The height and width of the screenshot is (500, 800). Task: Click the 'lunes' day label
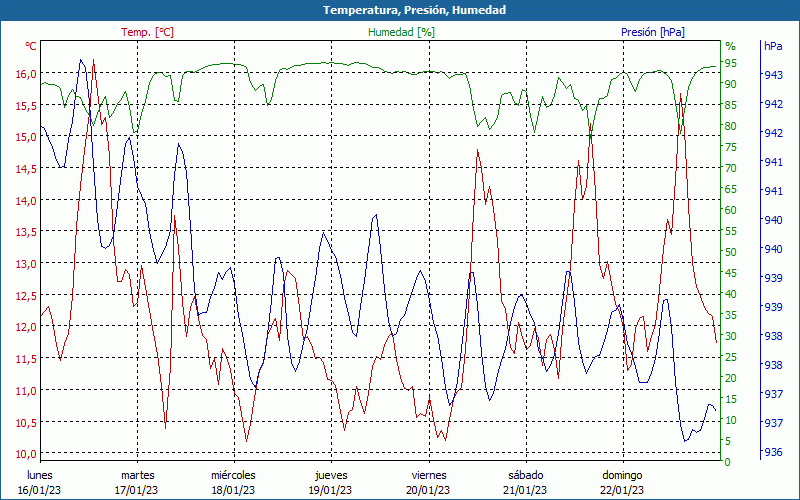point(40,475)
